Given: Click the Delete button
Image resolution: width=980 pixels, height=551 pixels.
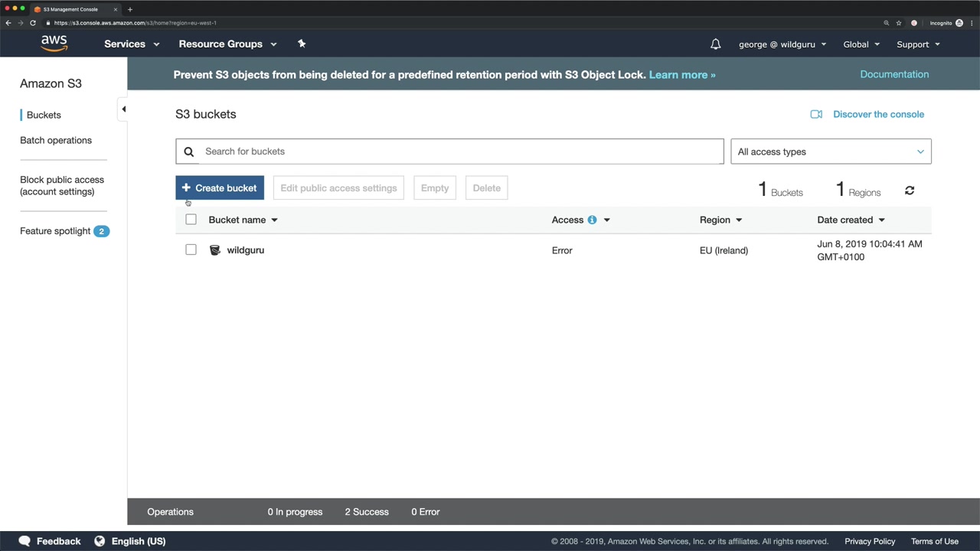Looking at the screenshot, I should pos(486,188).
